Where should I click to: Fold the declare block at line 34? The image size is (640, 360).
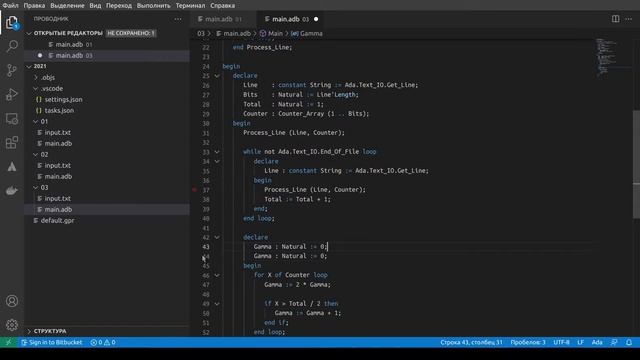click(x=217, y=161)
